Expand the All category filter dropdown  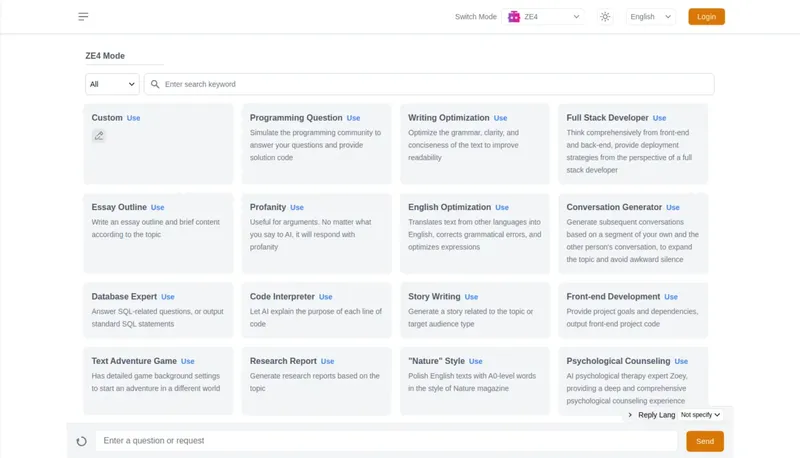(x=111, y=84)
